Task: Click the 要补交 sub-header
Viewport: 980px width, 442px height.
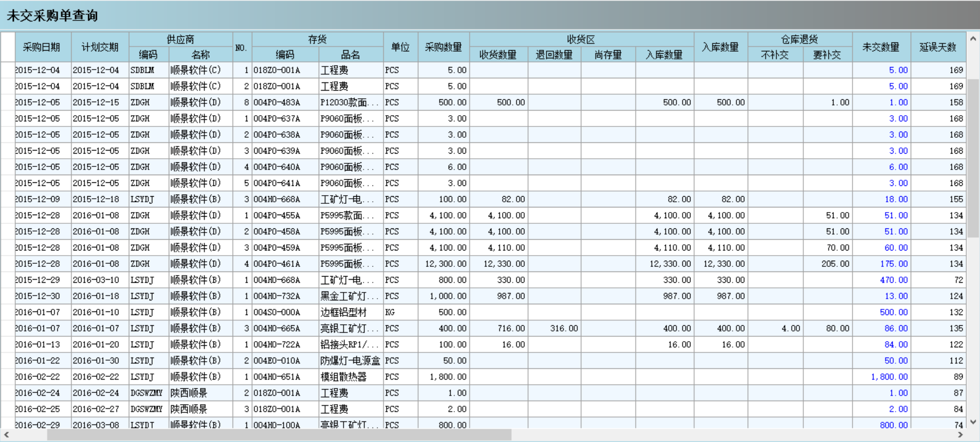Action: (x=827, y=55)
